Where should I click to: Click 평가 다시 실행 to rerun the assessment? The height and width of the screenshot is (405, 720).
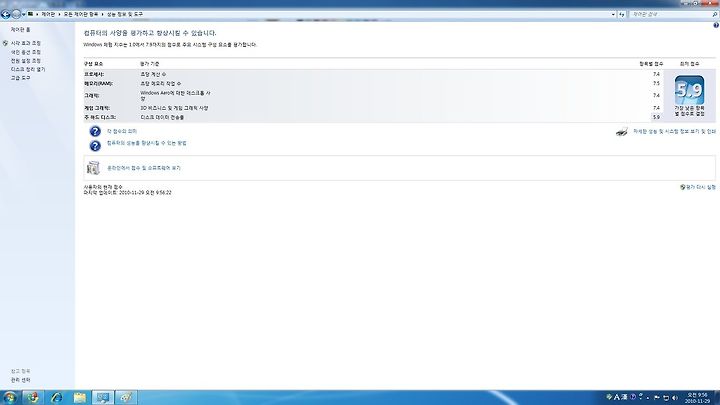point(701,187)
